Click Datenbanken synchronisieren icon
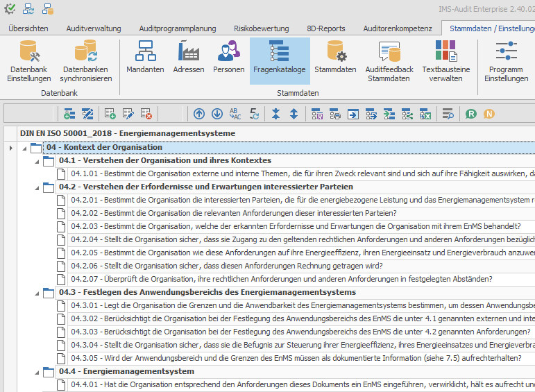Screen dimensions: 535x392 click(x=85, y=61)
